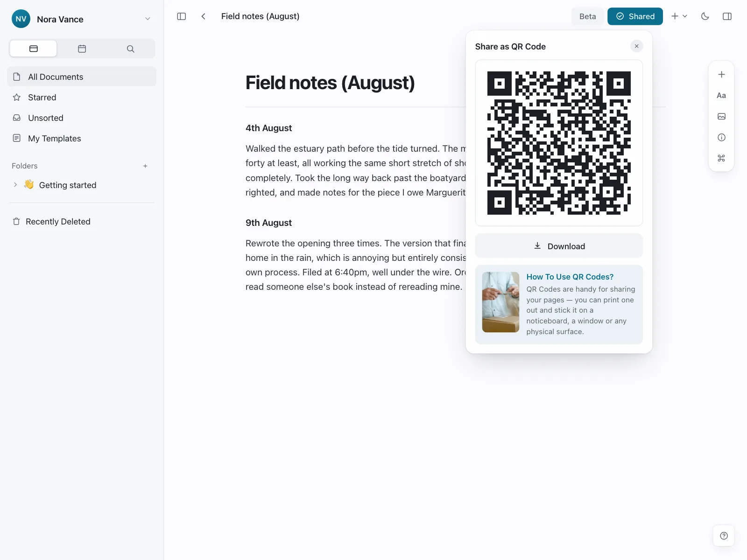Open Unsorted documents
Screen dimensions: 747x560
pyautogui.click(x=82, y=118)
